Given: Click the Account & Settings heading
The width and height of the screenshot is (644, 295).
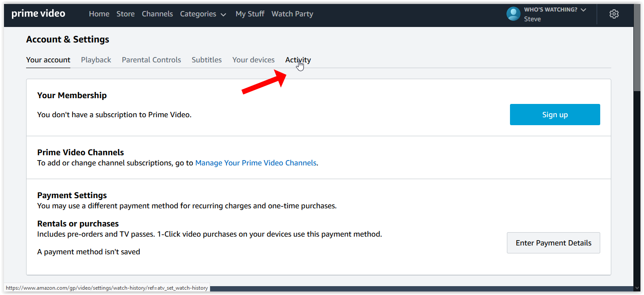Looking at the screenshot, I should pyautogui.click(x=68, y=39).
